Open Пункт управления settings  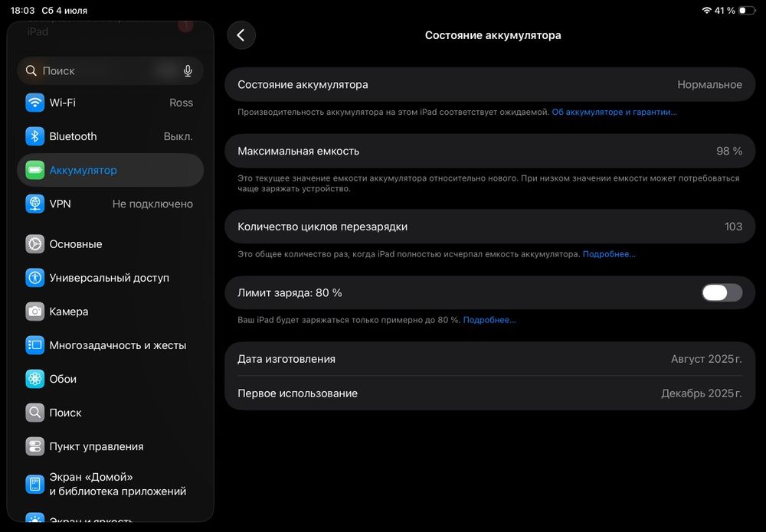110,446
